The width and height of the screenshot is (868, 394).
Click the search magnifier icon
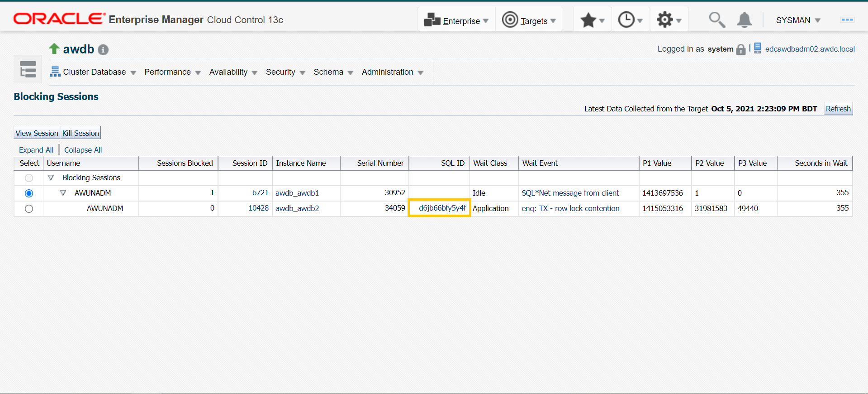(x=717, y=20)
